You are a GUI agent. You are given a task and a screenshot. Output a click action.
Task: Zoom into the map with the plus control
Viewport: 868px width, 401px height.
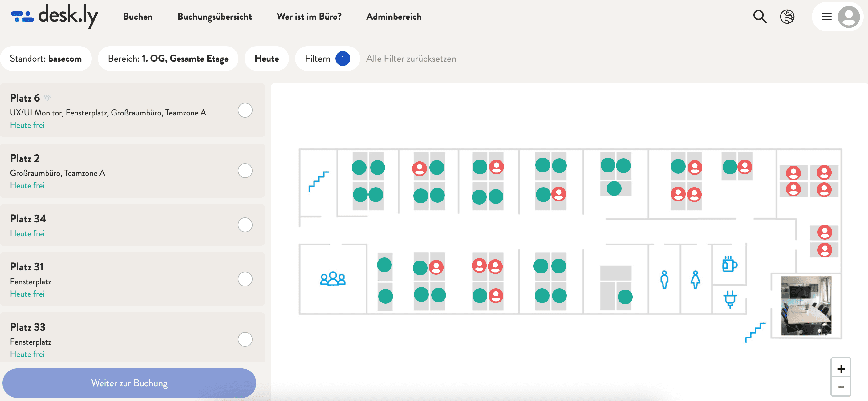pyautogui.click(x=841, y=368)
